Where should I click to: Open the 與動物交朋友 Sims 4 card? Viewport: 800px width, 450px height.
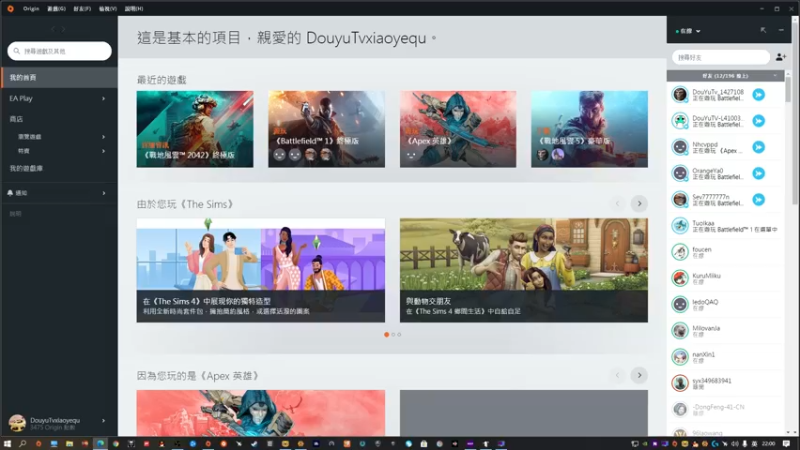(524, 270)
